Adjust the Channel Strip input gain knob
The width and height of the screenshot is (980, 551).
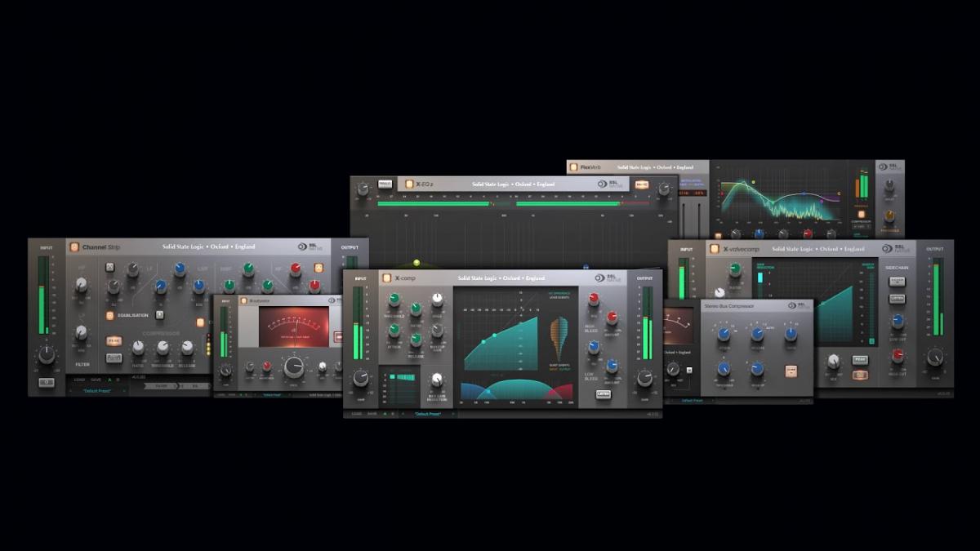tap(47, 355)
